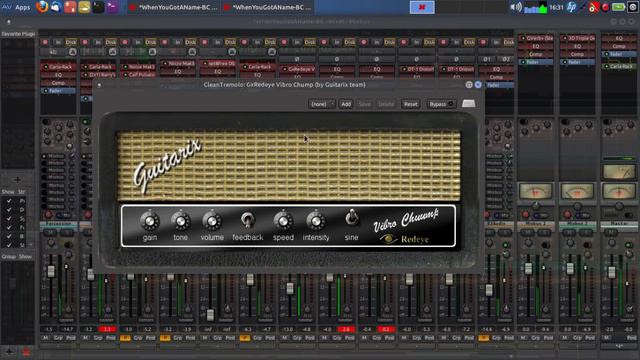
Task: Switch to second WhenYouGotAName-BC taskbar window
Action: [267, 7]
